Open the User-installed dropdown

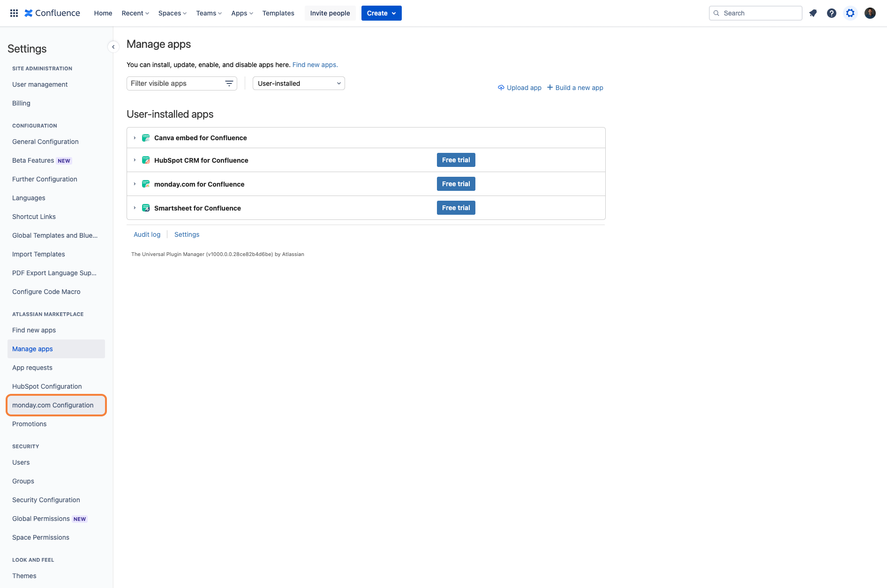[299, 83]
